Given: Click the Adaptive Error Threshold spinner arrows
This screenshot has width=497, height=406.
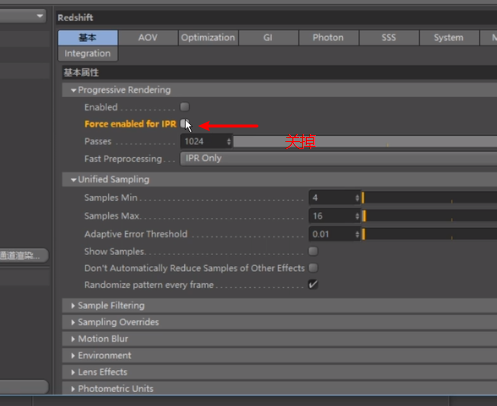Looking at the screenshot, I should click(357, 234).
